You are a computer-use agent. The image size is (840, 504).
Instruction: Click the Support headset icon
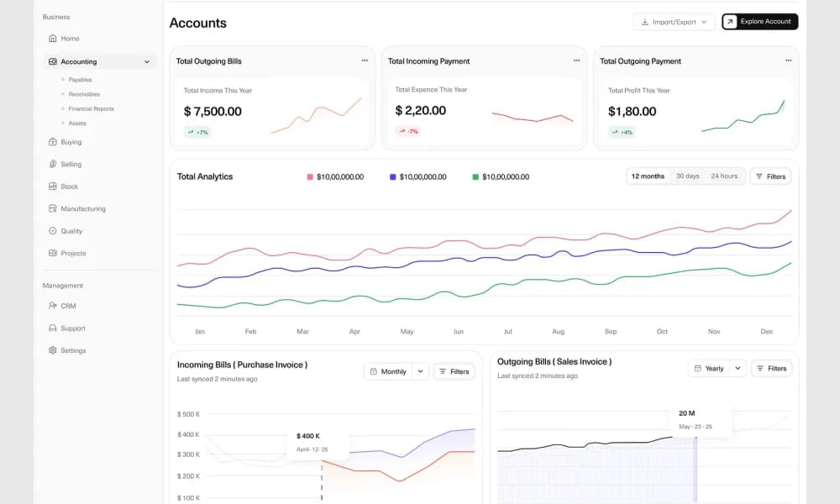52,328
